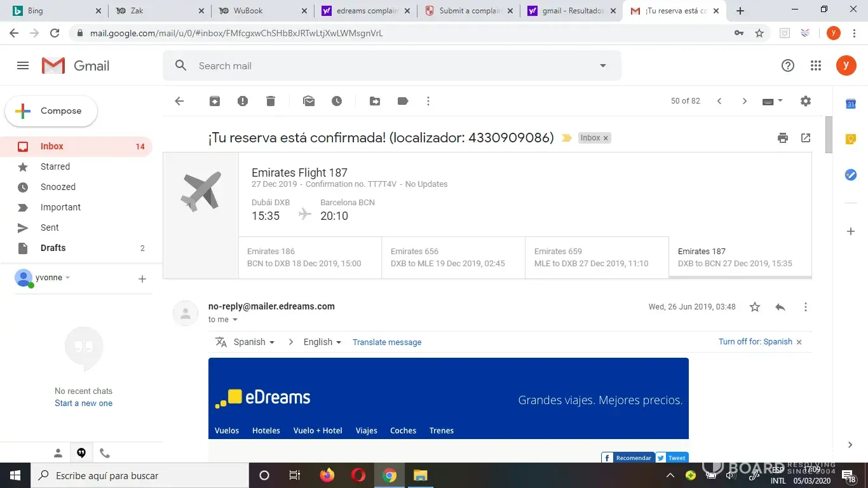Screen dimensions: 868x488
Task: Open more options in email toolbar
Action: 428,101
